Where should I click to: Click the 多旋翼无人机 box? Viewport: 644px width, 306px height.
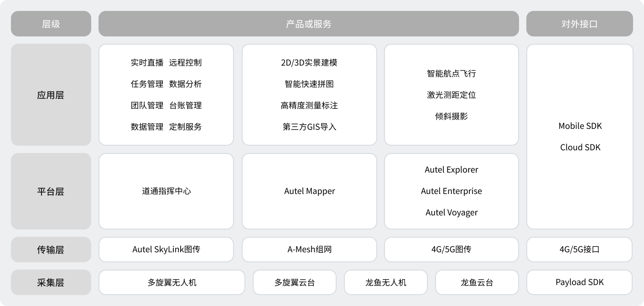click(x=172, y=282)
